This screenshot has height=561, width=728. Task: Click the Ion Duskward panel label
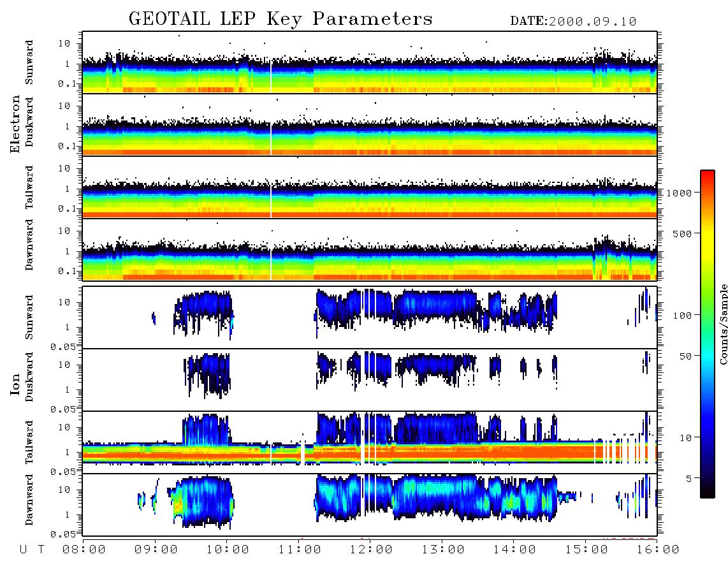coord(29,377)
